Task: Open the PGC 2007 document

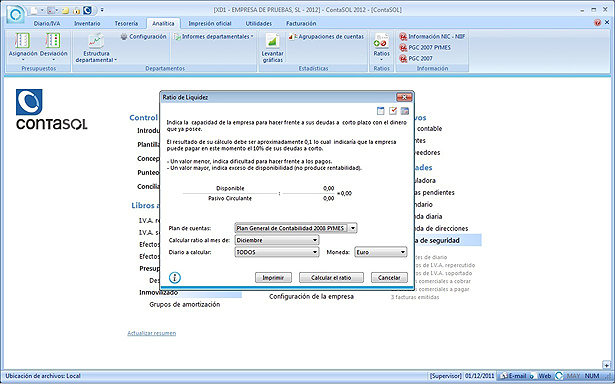Action: tap(416, 58)
